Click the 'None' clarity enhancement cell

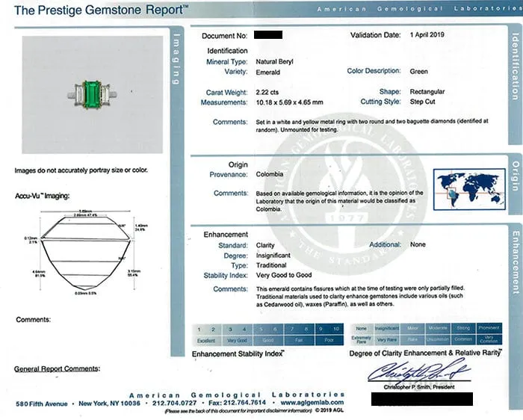pyautogui.click(x=361, y=328)
